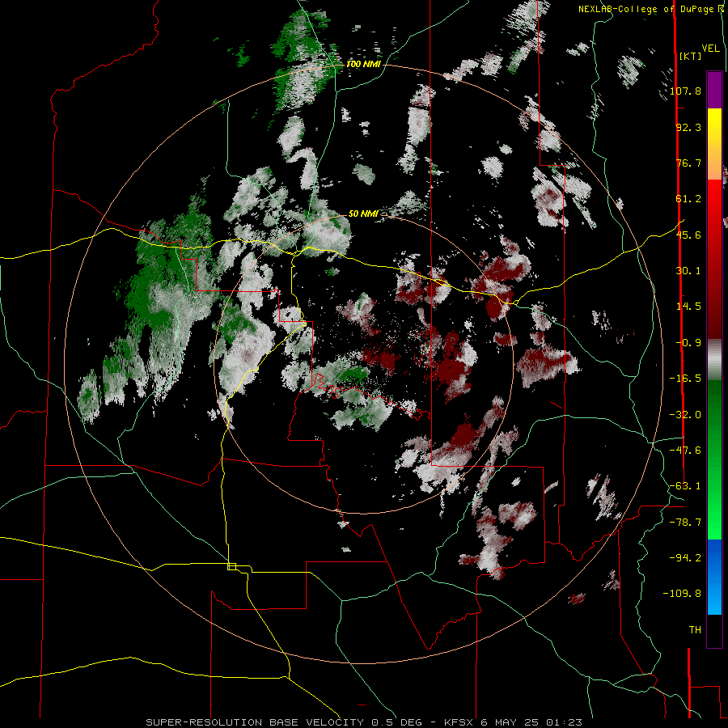The width and height of the screenshot is (728, 728).
Task: Click the -47.6 legend value
Action: coord(685,451)
